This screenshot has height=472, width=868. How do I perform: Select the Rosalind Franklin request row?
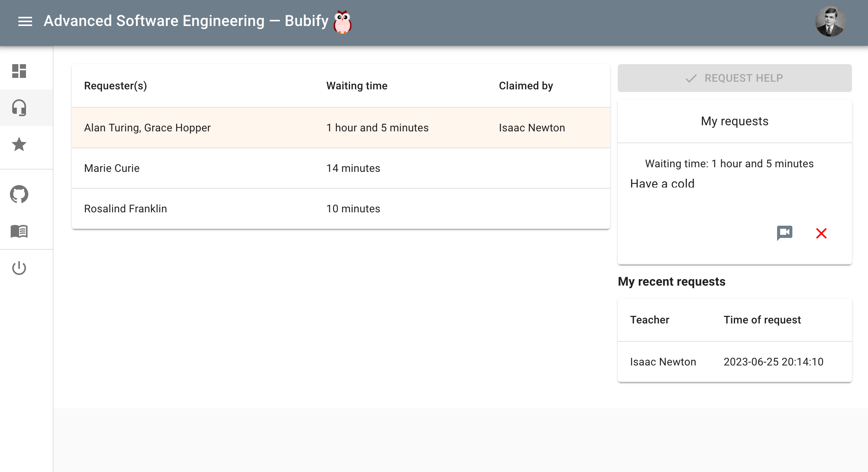click(340, 209)
